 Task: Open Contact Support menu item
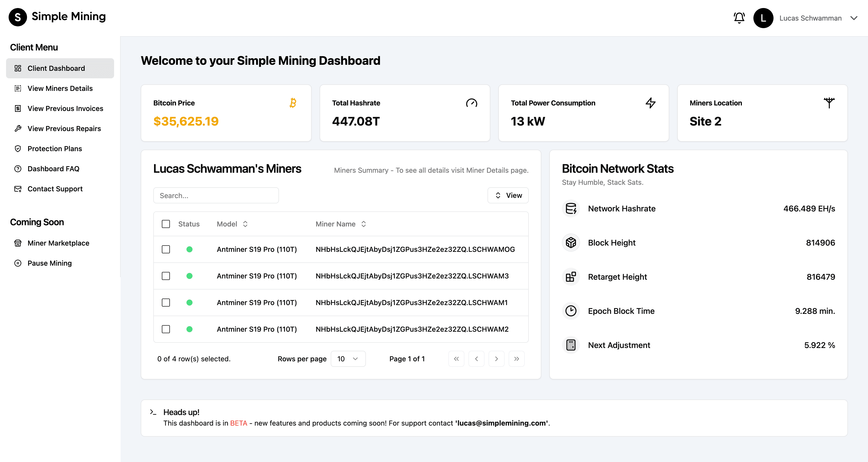tap(60, 189)
